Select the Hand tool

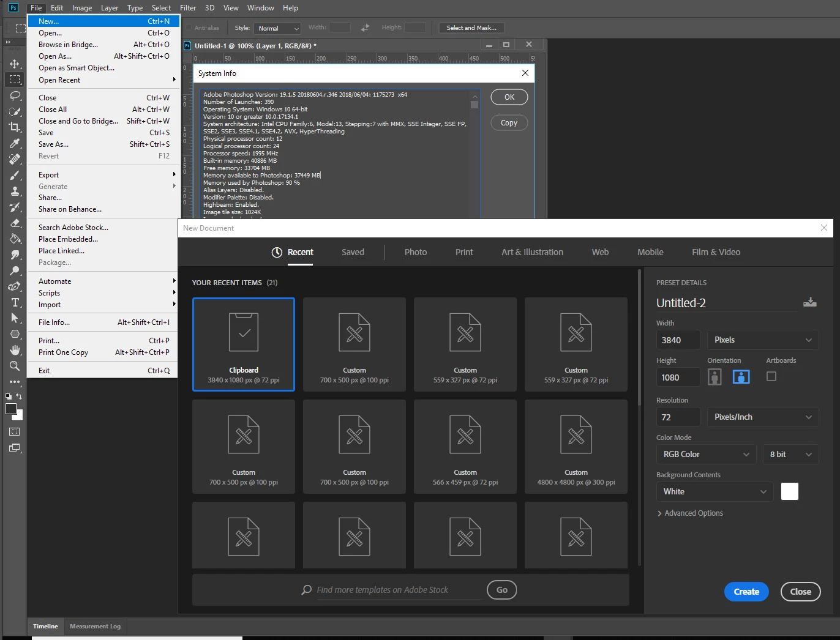(15, 350)
